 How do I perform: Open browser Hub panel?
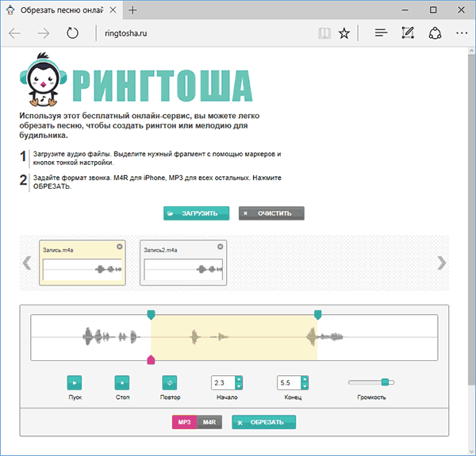pyautogui.click(x=381, y=33)
